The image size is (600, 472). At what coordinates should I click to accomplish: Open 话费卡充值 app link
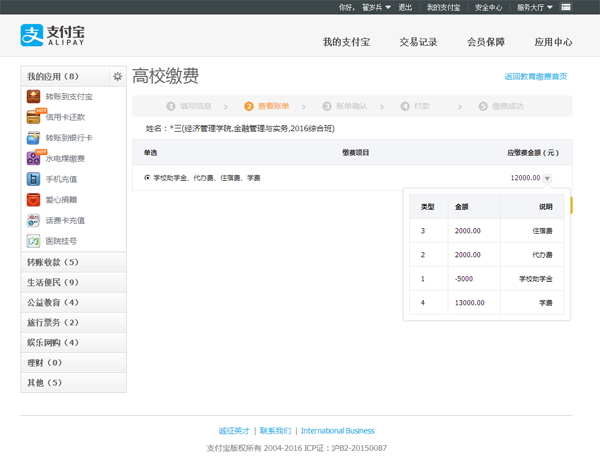65,221
